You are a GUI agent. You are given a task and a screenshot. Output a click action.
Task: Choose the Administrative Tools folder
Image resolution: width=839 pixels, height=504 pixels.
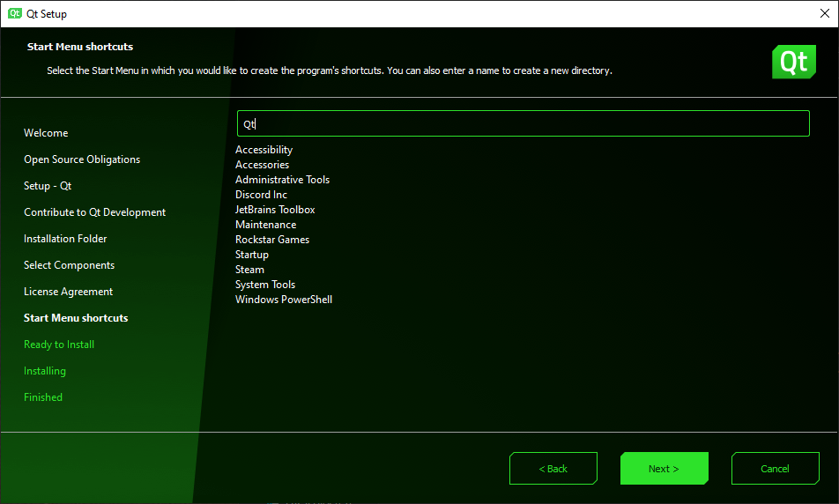(x=283, y=180)
